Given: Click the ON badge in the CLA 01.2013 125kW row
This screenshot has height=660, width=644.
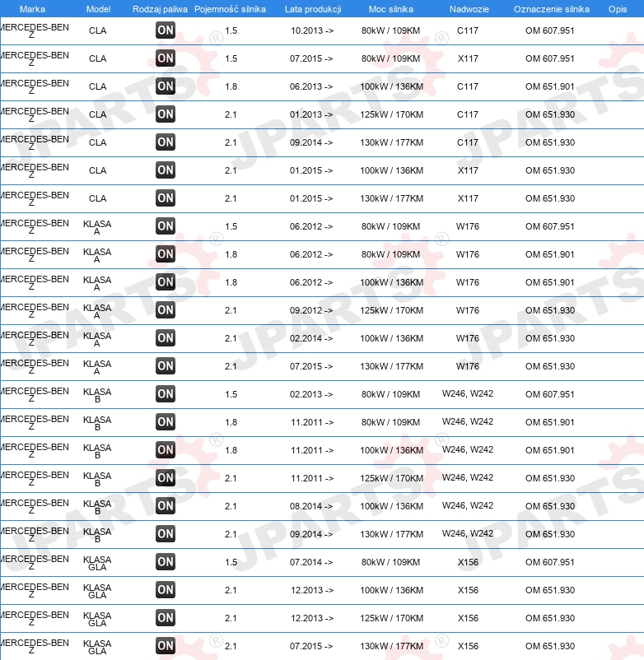Looking at the screenshot, I should [x=165, y=114].
